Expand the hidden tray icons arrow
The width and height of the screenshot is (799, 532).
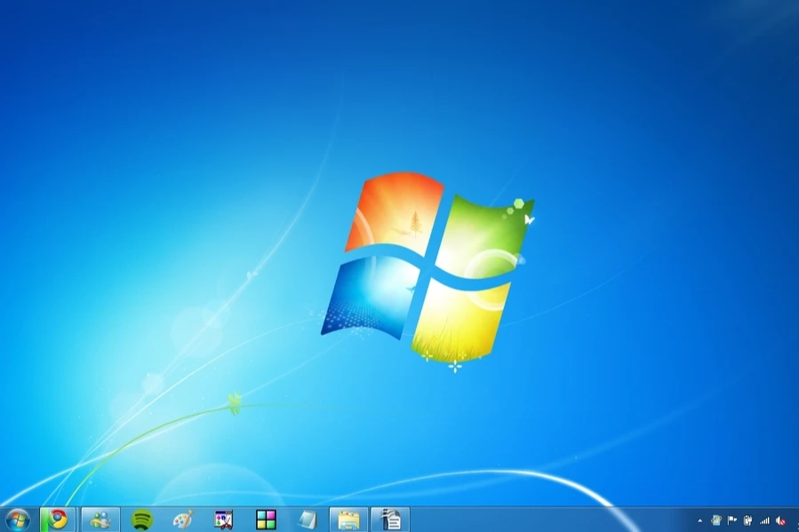point(699,520)
